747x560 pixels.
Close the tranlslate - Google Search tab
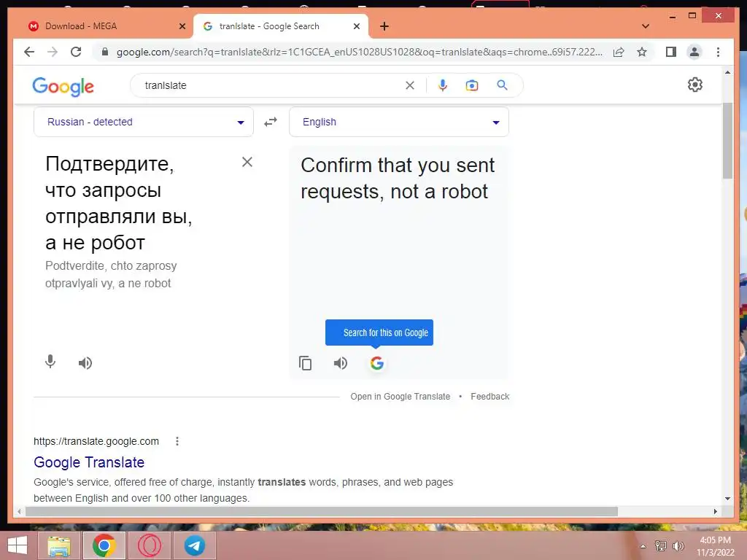[356, 27]
